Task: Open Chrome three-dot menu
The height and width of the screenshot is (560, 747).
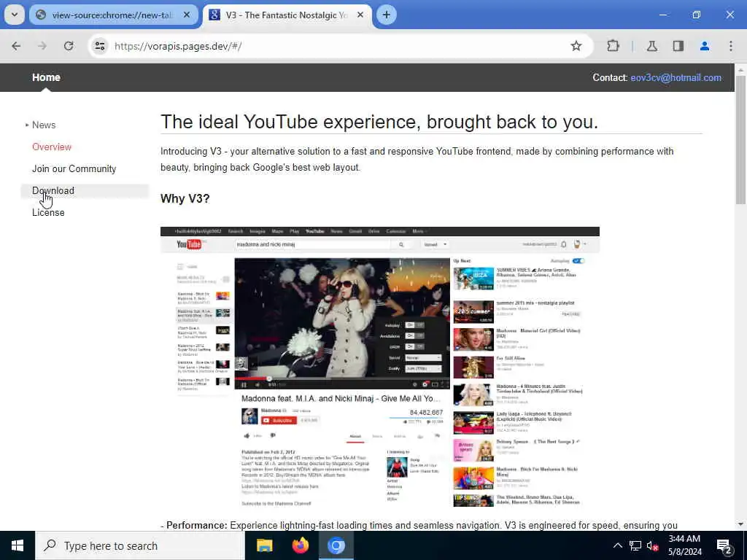Action: pyautogui.click(x=730, y=46)
